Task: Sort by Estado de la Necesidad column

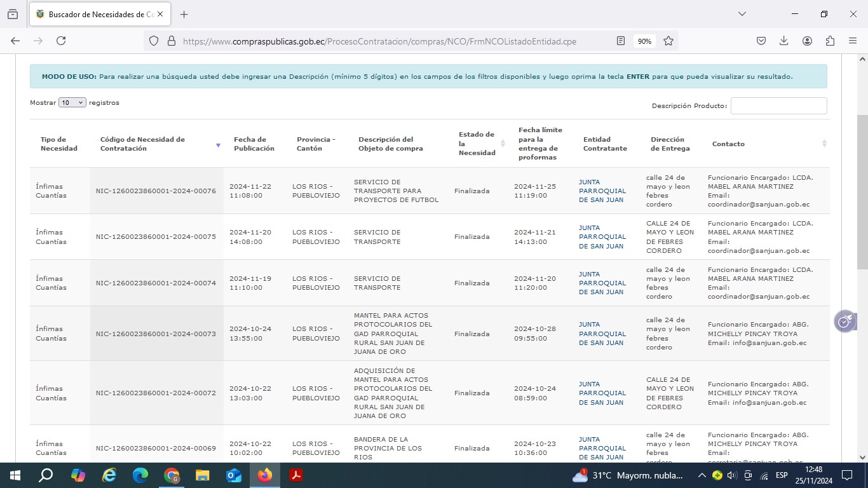Action: pyautogui.click(x=503, y=144)
